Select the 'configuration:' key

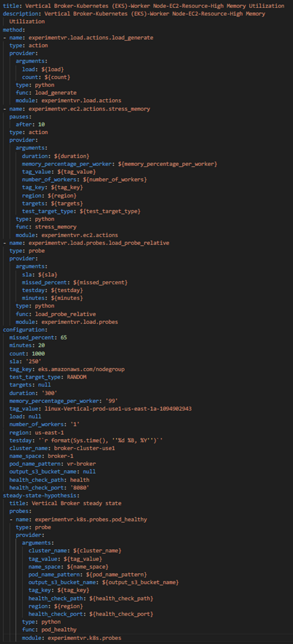[x=25, y=329]
